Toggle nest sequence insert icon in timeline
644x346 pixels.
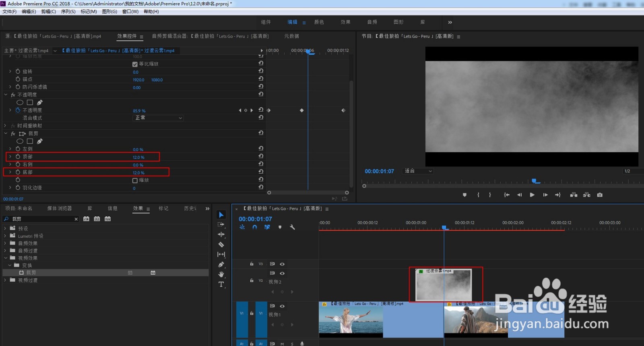(x=242, y=227)
